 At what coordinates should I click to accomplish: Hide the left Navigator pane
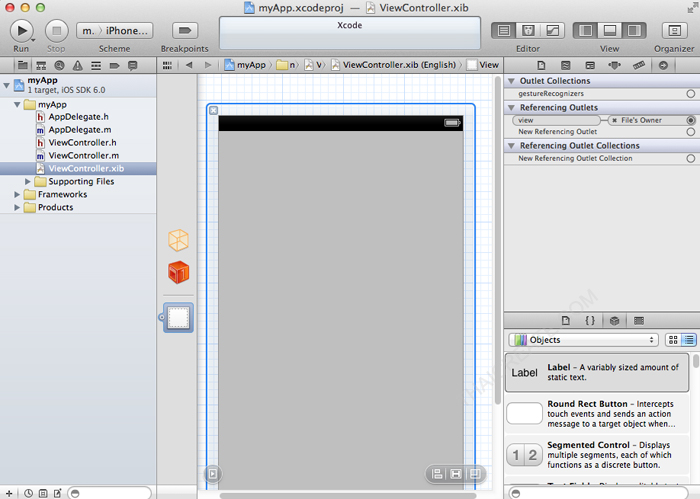[587, 31]
